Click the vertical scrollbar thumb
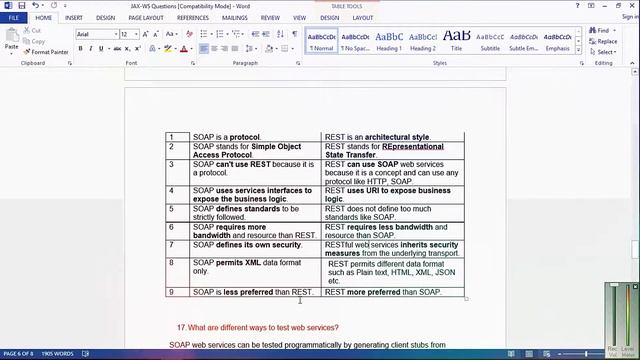This screenshot has width=640, height=360. [635, 249]
